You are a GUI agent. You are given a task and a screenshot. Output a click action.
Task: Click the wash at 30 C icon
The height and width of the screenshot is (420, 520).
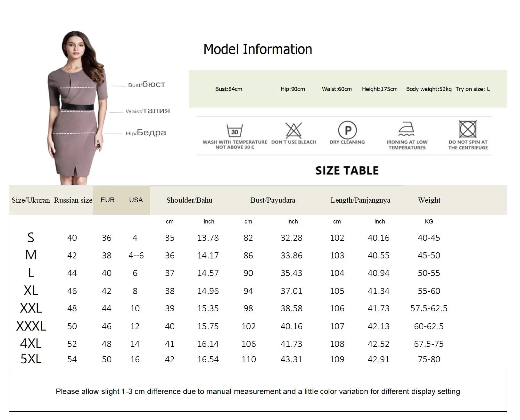coord(235,131)
